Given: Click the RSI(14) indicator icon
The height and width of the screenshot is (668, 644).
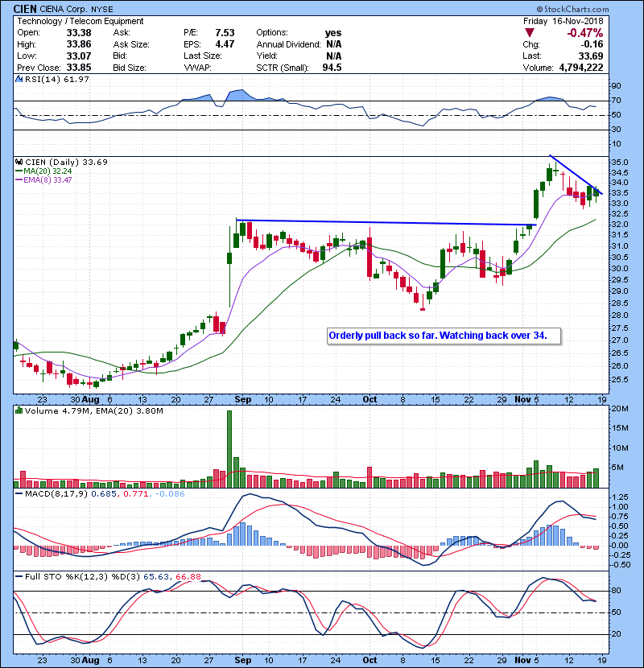Looking at the screenshot, I should coord(19,79).
